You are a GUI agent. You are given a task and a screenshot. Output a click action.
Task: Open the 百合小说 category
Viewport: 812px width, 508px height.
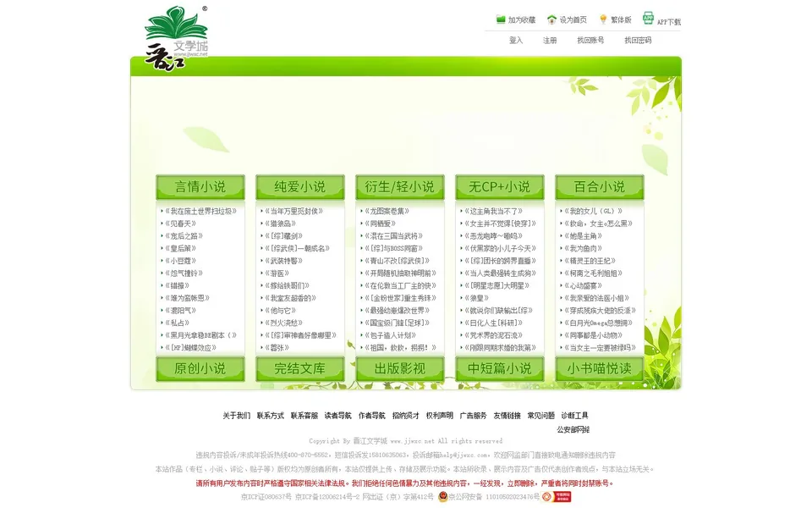point(600,187)
